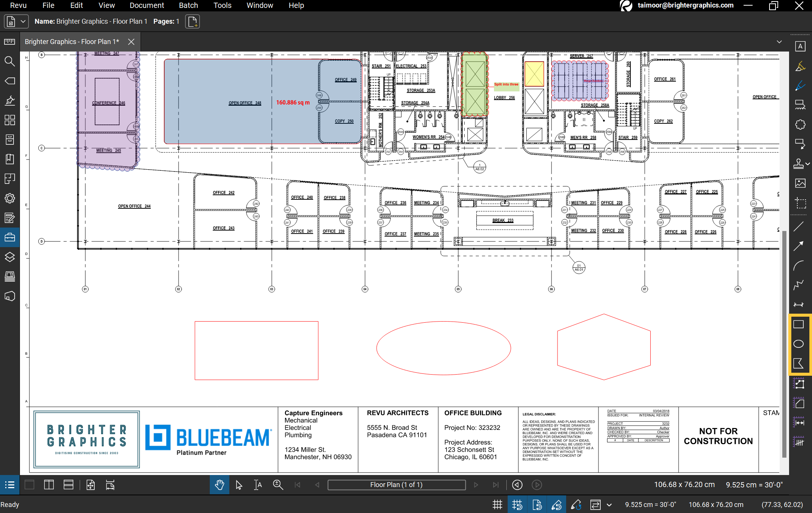Screen dimensions: 812x513
Task: Select the Pen markup tool
Action: click(x=800, y=86)
